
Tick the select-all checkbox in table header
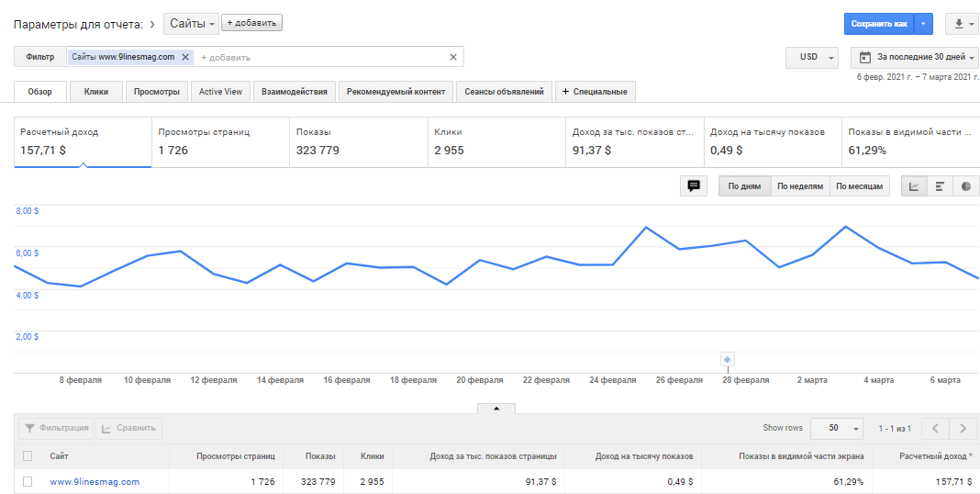tap(28, 456)
